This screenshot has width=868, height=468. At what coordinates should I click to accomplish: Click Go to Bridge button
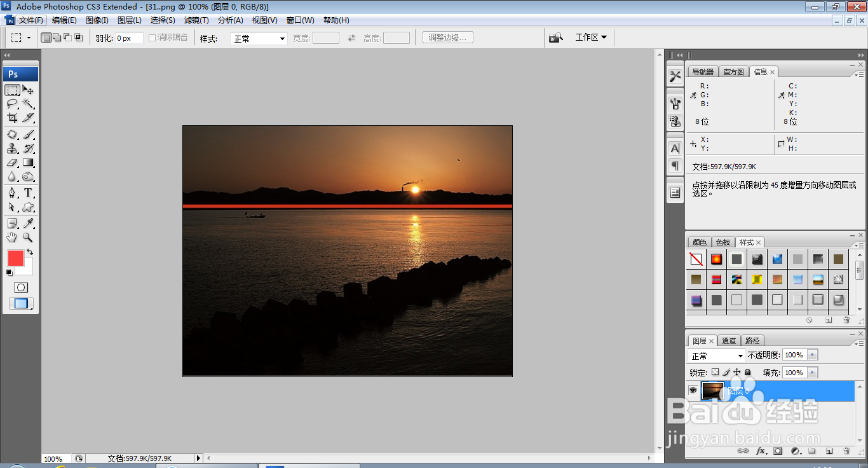[556, 38]
